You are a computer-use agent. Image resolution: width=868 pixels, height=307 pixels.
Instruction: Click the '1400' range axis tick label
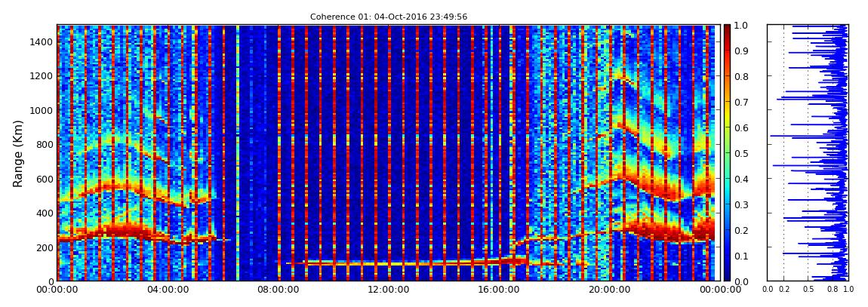[x=43, y=41]
